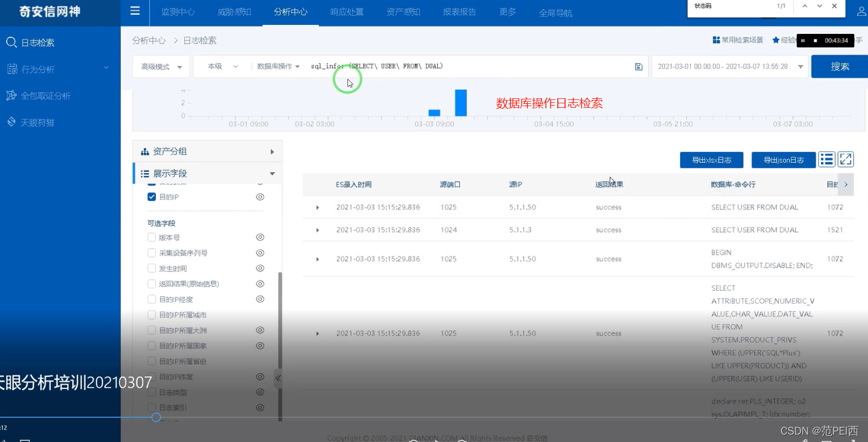Screen dimensions: 868x442
Task: Click the eye icon for 目的IP所属大洲
Action: (260, 330)
